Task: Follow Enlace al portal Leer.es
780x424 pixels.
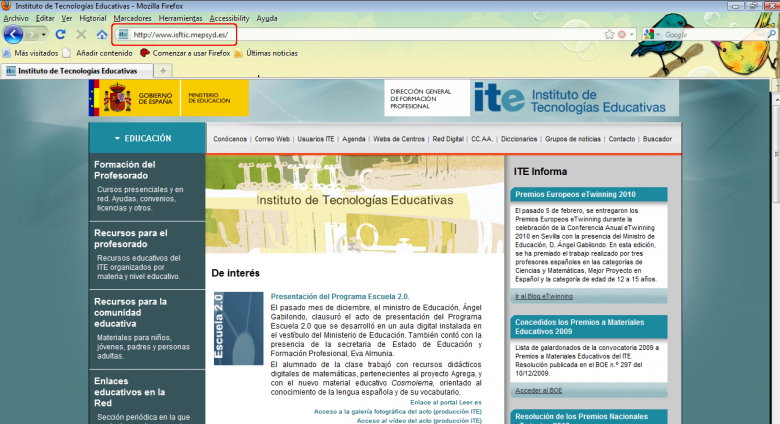Action: tap(446, 402)
